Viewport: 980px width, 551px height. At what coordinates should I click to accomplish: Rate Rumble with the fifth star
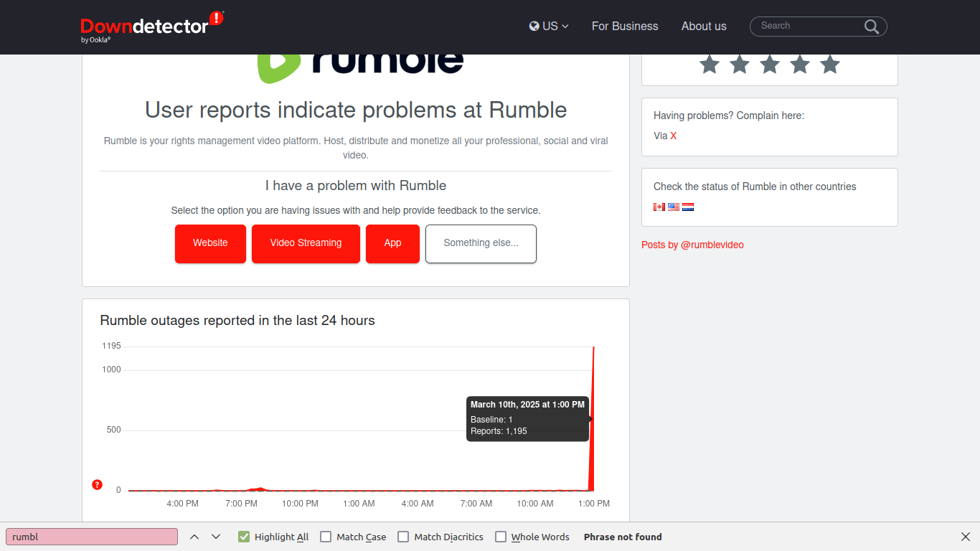pos(830,64)
